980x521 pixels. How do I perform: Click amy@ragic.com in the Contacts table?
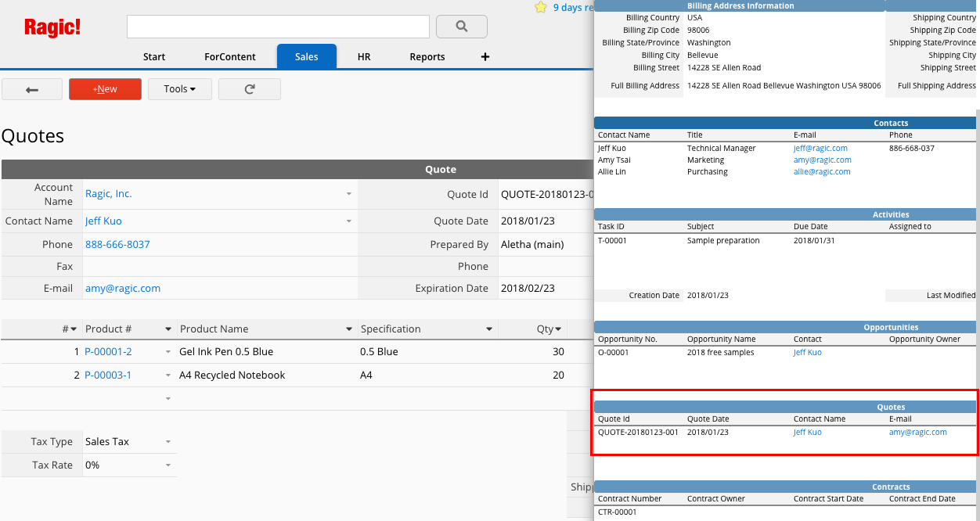pos(823,160)
